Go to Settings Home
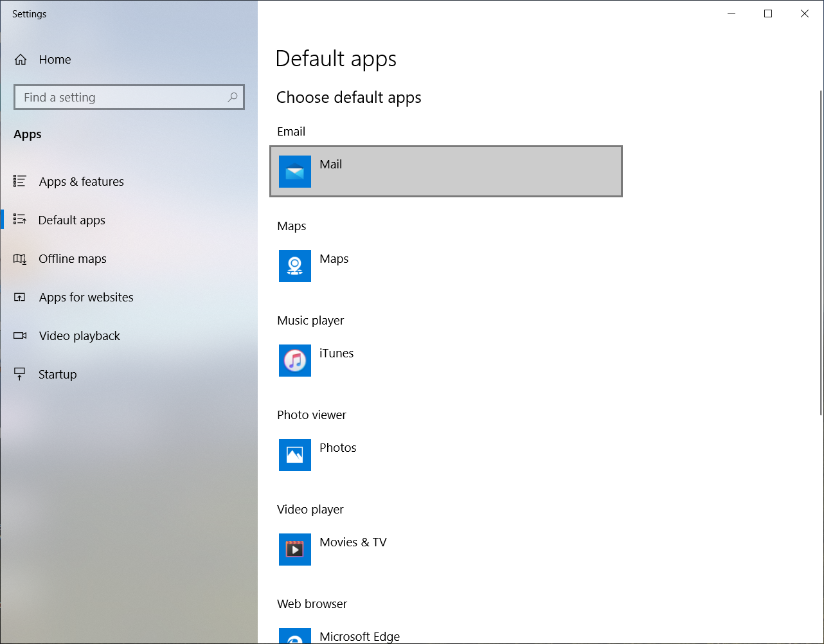The height and width of the screenshot is (644, 824). click(129, 60)
